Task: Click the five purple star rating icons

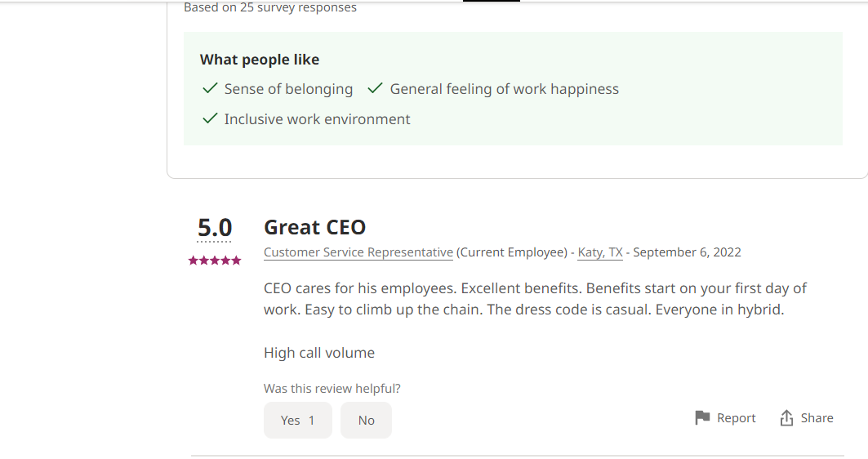Action: pyautogui.click(x=215, y=261)
